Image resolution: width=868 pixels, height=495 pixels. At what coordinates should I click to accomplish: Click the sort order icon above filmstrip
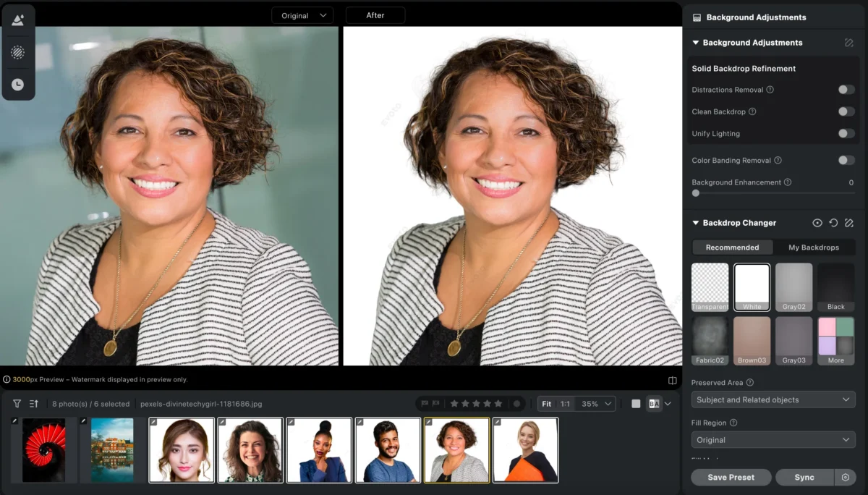34,404
